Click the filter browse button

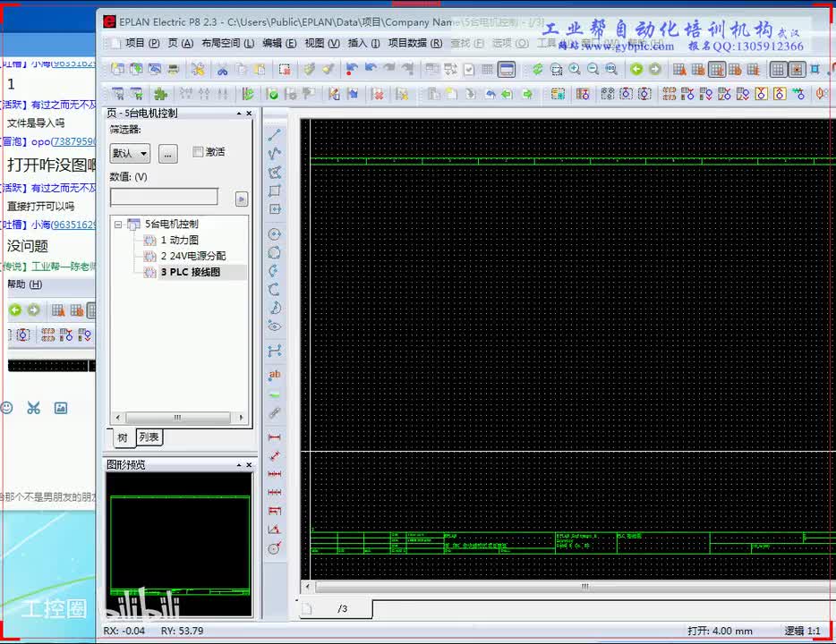167,153
